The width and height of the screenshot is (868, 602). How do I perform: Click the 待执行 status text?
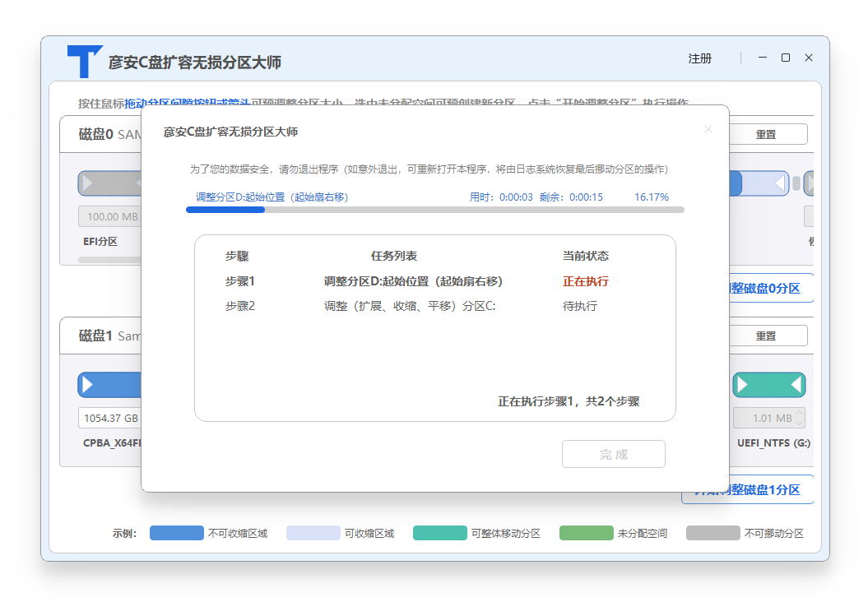coord(579,306)
